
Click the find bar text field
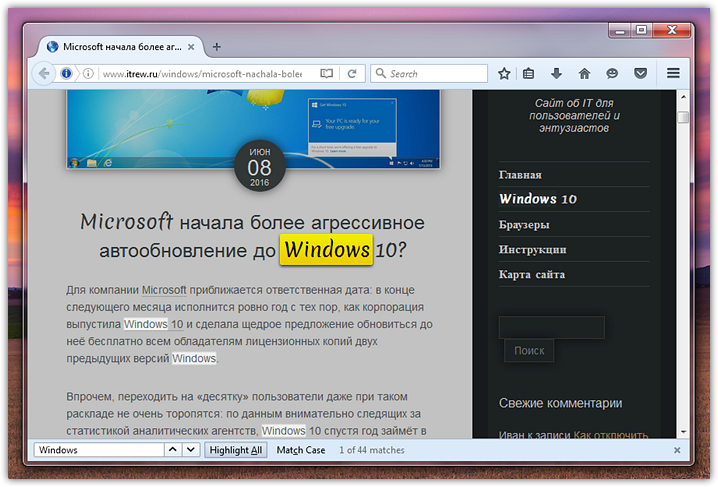click(99, 450)
